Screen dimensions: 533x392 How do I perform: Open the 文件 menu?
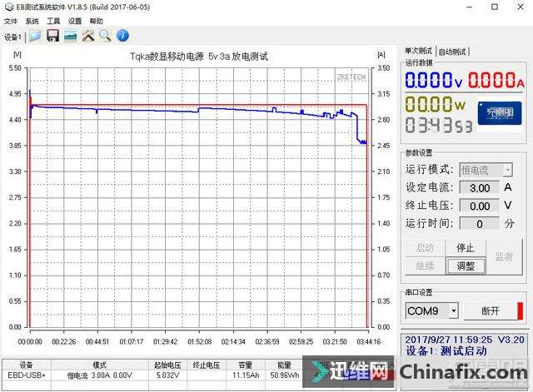click(x=11, y=21)
